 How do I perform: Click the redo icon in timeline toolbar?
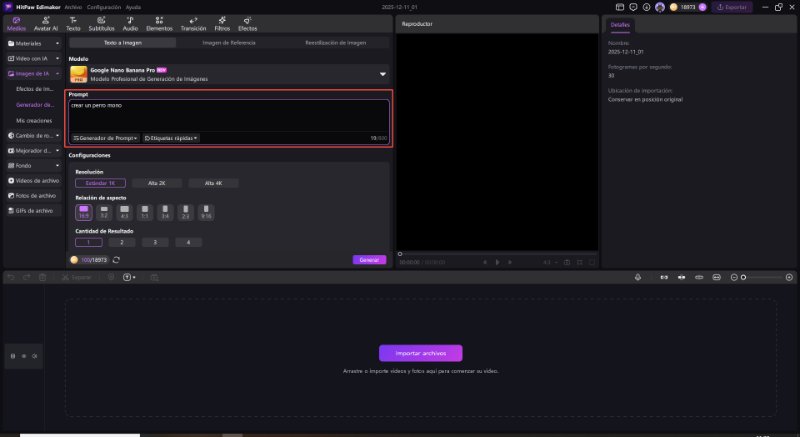click(27, 277)
